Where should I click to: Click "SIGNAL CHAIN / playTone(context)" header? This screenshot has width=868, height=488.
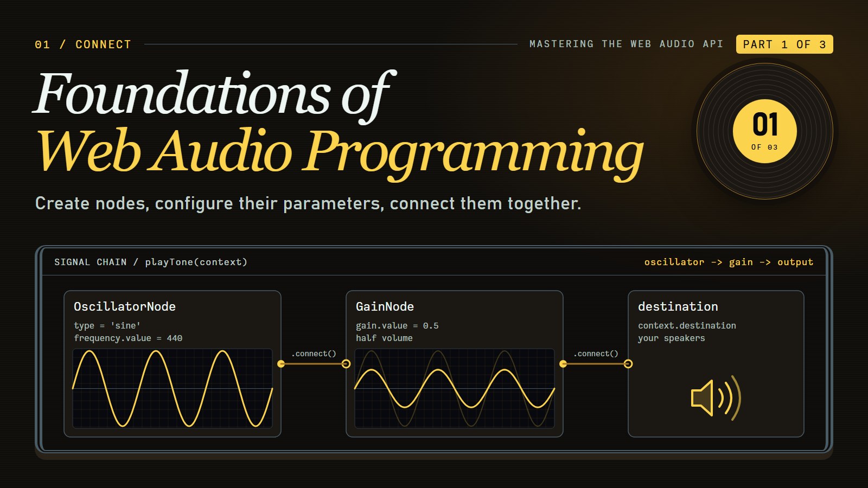pyautogui.click(x=151, y=262)
